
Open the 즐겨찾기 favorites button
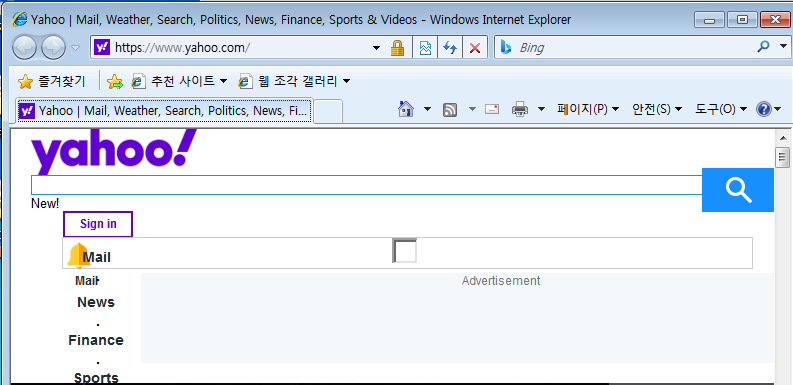52,81
